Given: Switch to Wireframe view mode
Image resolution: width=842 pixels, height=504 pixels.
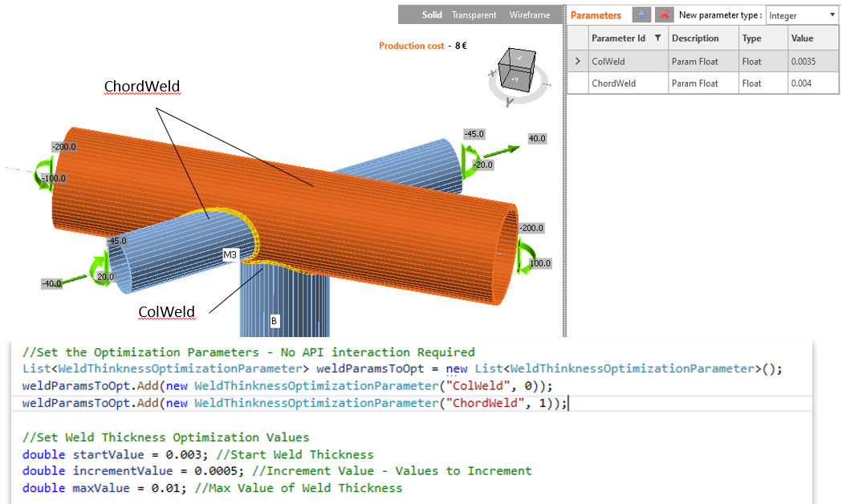Looking at the screenshot, I should coord(529,15).
